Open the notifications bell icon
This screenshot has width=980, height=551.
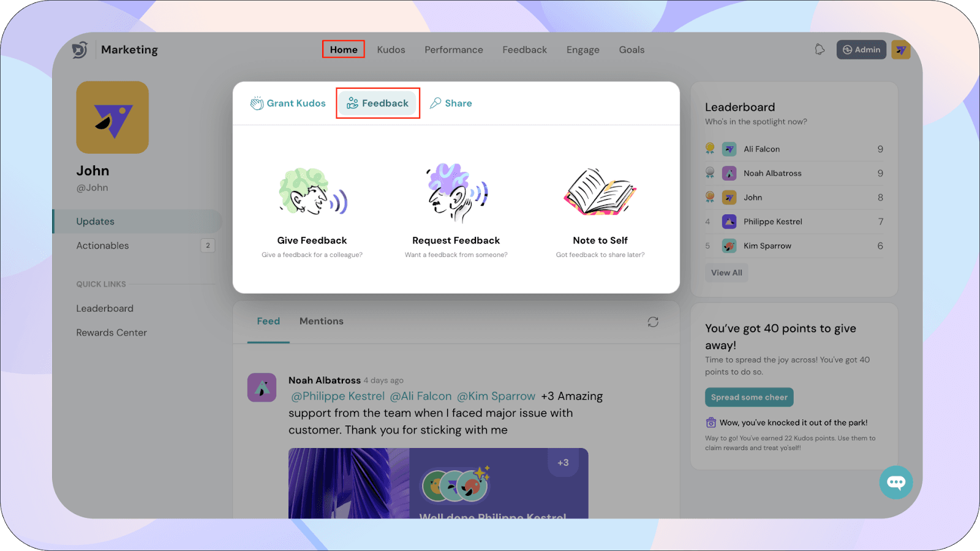[820, 50]
